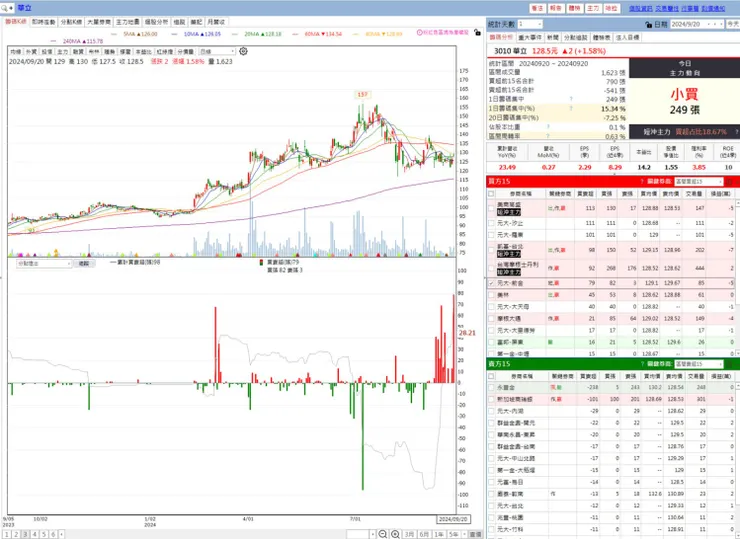Image resolution: width=740 pixels, height=539 pixels.
Task: Tick the checkbox for 台灣摩根士丹利 row
Action: [x=491, y=268]
